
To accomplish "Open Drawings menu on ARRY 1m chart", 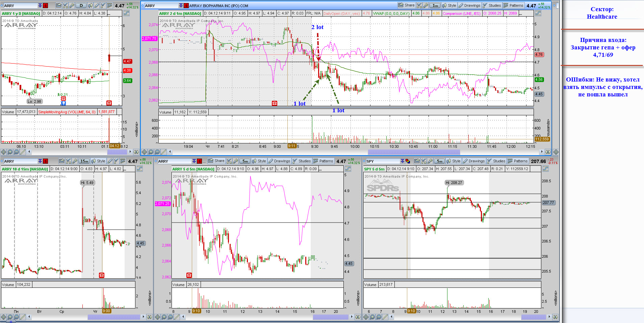I will click(469, 5).
